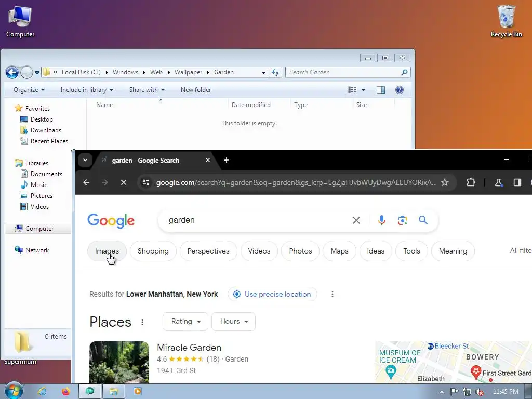Open the Organize menu
This screenshot has width=532, height=399.
click(29, 90)
